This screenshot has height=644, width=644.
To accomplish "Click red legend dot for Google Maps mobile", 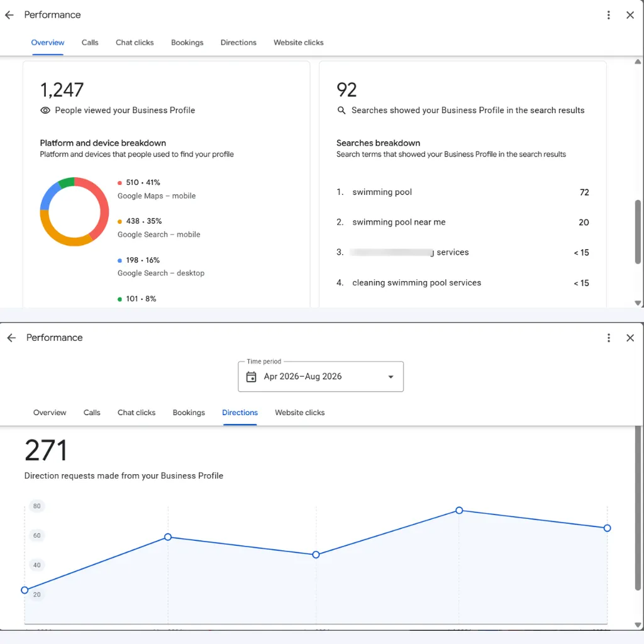I will pyautogui.click(x=119, y=183).
